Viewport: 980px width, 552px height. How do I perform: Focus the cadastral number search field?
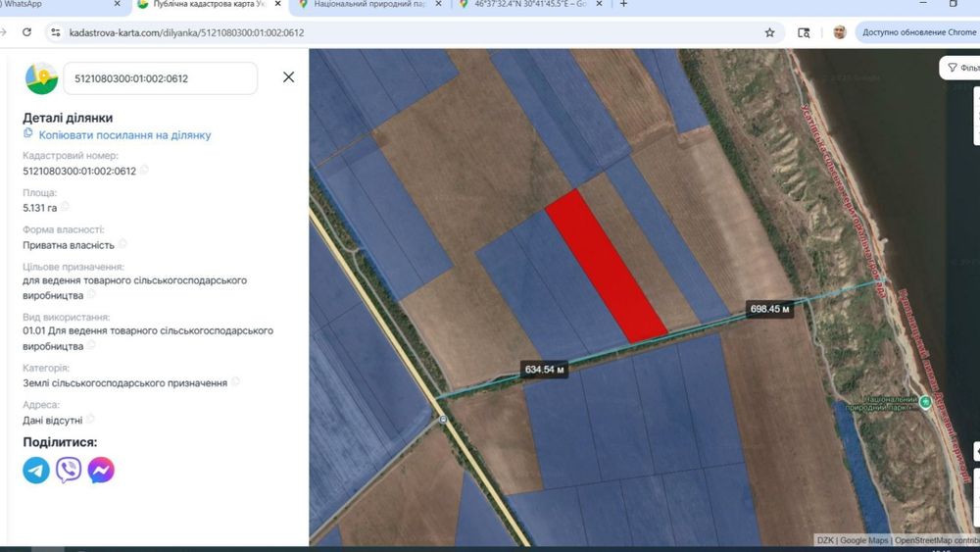(x=160, y=78)
